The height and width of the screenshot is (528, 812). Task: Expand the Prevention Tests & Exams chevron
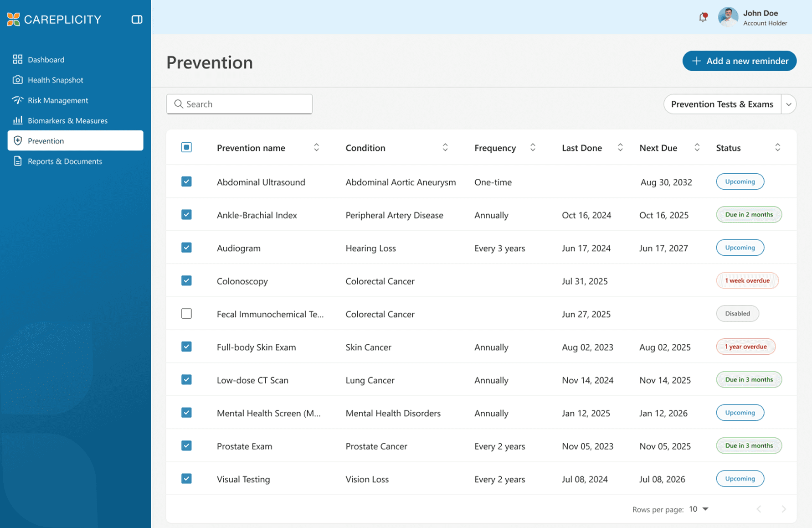point(789,104)
